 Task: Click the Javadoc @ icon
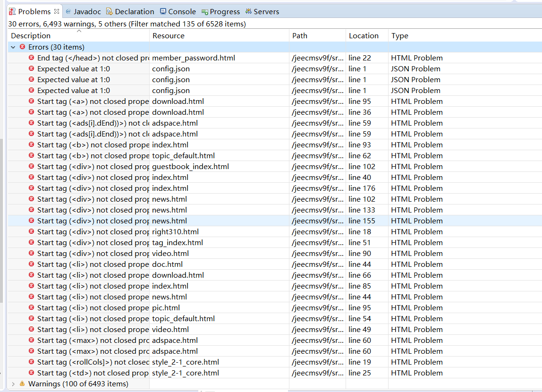click(x=68, y=11)
